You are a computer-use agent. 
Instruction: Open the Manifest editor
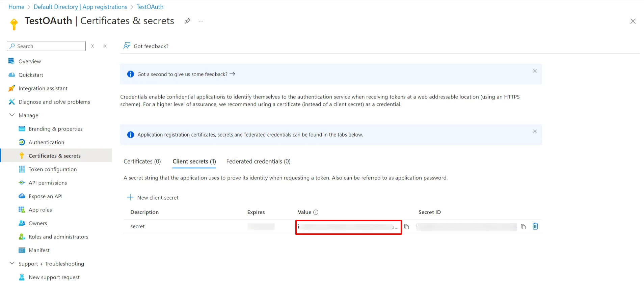39,250
